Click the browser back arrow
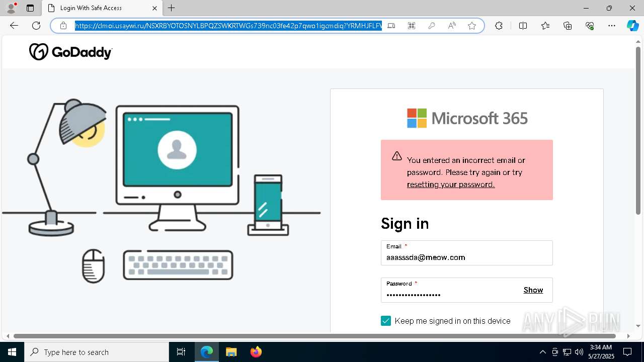 tap(14, 26)
